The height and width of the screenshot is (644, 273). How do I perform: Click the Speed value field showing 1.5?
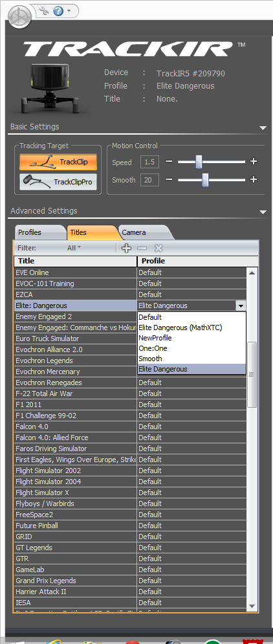149,162
